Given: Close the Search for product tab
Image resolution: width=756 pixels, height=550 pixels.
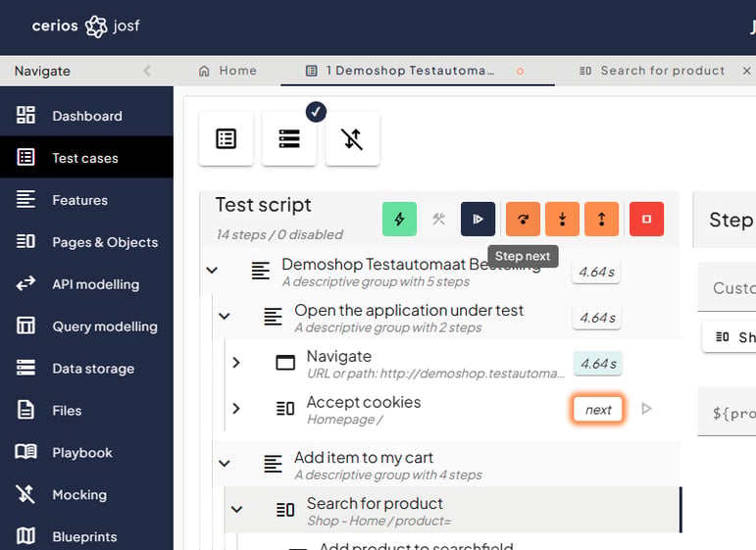Looking at the screenshot, I should (746, 71).
